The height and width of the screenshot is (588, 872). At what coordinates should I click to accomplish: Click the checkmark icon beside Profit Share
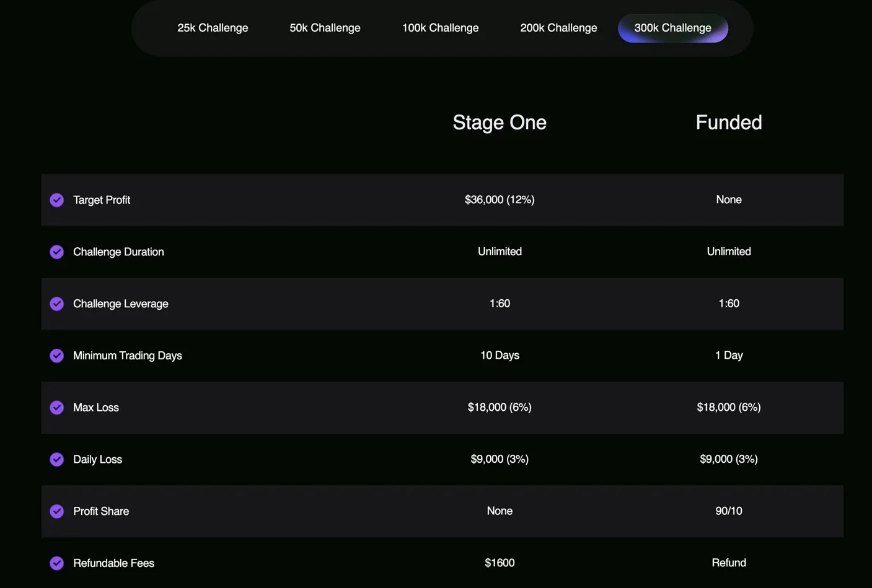(57, 511)
